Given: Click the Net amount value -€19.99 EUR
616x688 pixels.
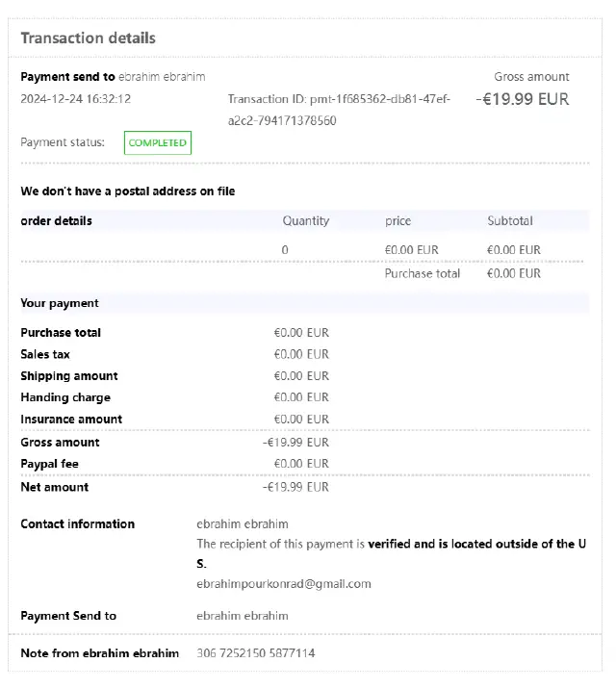Looking at the screenshot, I should 295,488.
